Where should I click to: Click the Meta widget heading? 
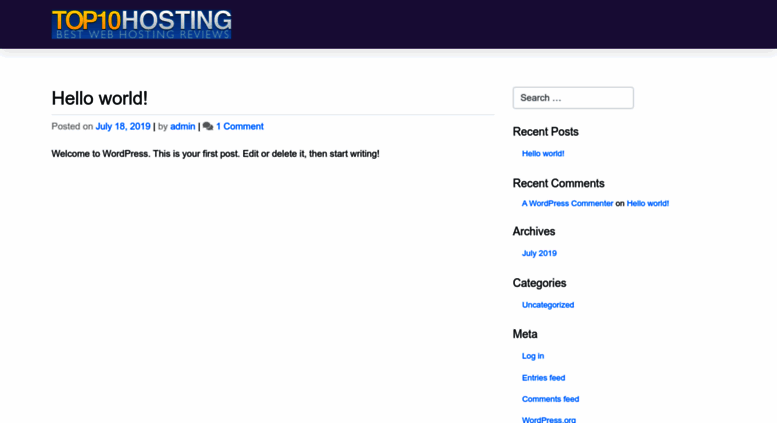525,334
